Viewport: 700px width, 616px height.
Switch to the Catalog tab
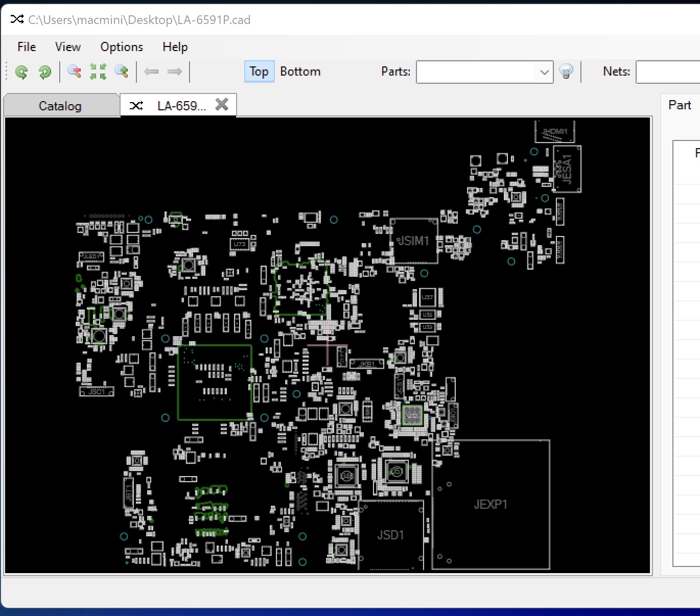point(60,106)
